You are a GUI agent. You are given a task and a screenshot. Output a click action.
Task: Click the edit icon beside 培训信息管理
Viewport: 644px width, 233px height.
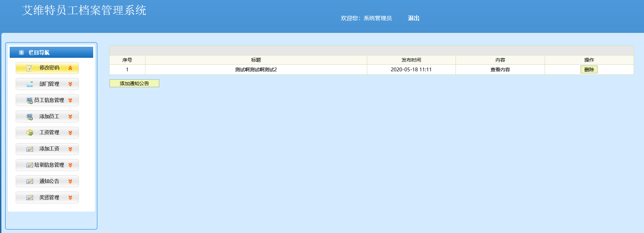tap(30, 165)
